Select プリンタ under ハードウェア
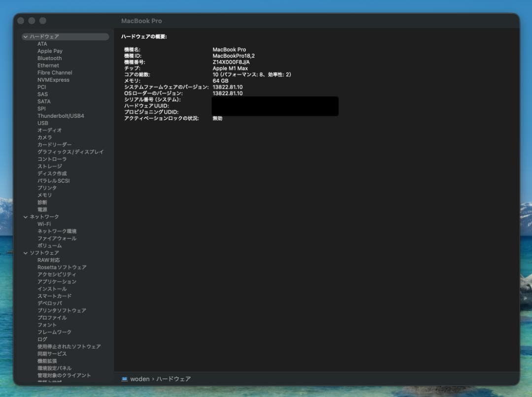The width and height of the screenshot is (532, 397). (x=47, y=188)
